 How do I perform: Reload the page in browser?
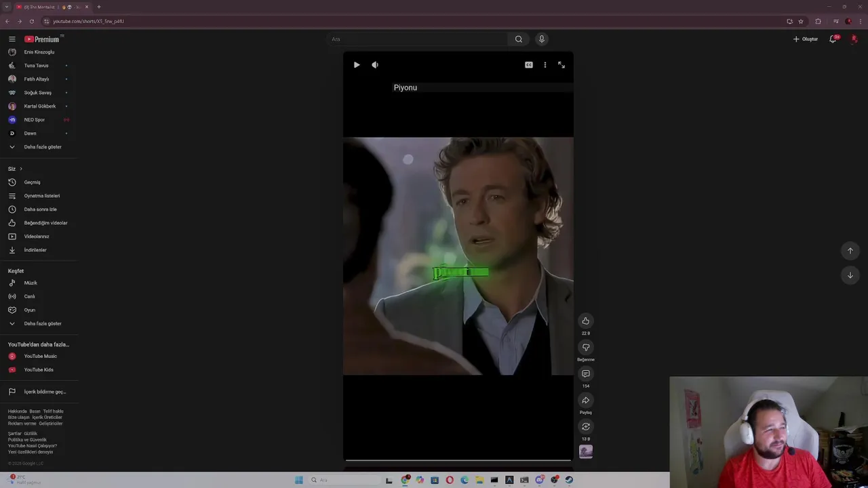click(32, 21)
